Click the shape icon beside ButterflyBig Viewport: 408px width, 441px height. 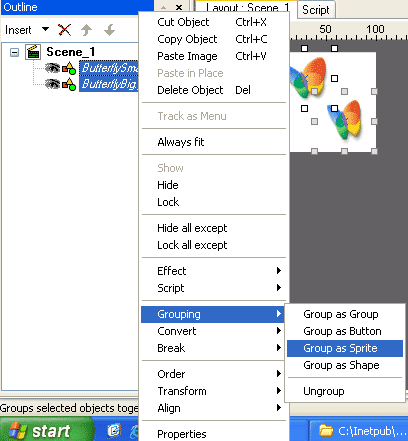[69, 84]
